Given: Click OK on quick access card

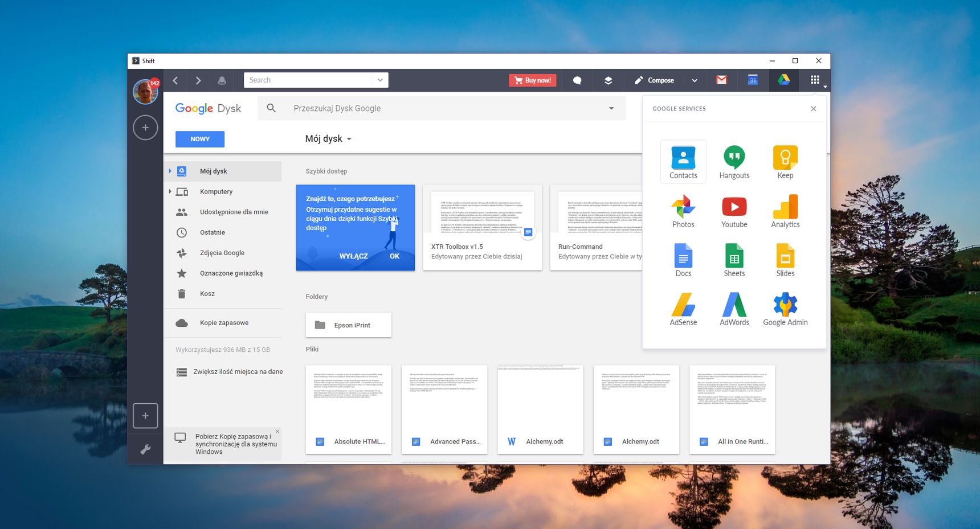Looking at the screenshot, I should (394, 256).
